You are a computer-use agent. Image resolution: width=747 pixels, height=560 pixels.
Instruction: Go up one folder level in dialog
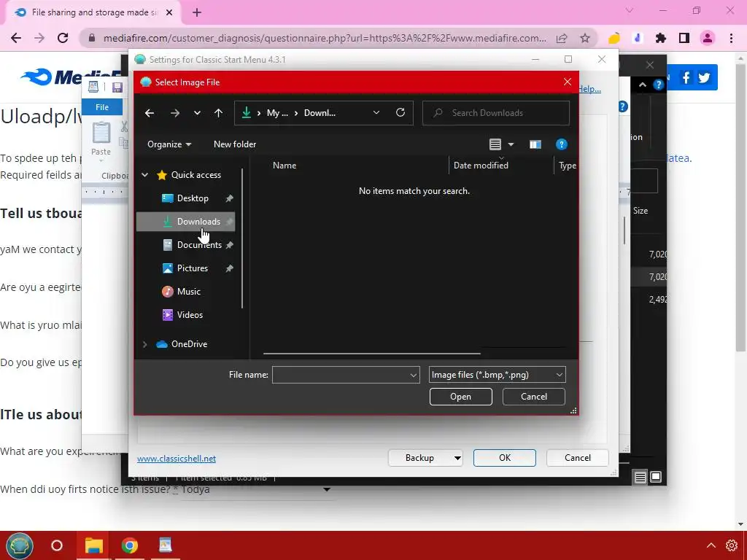218,113
